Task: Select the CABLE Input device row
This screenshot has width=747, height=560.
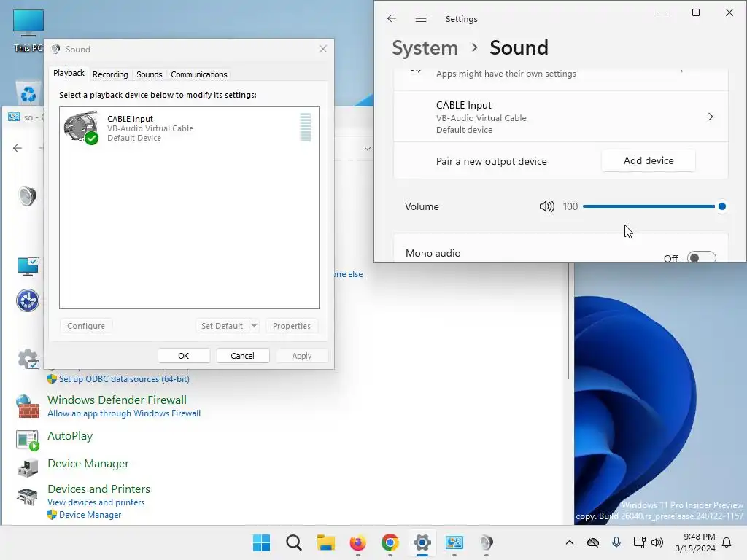Action: [x=189, y=128]
